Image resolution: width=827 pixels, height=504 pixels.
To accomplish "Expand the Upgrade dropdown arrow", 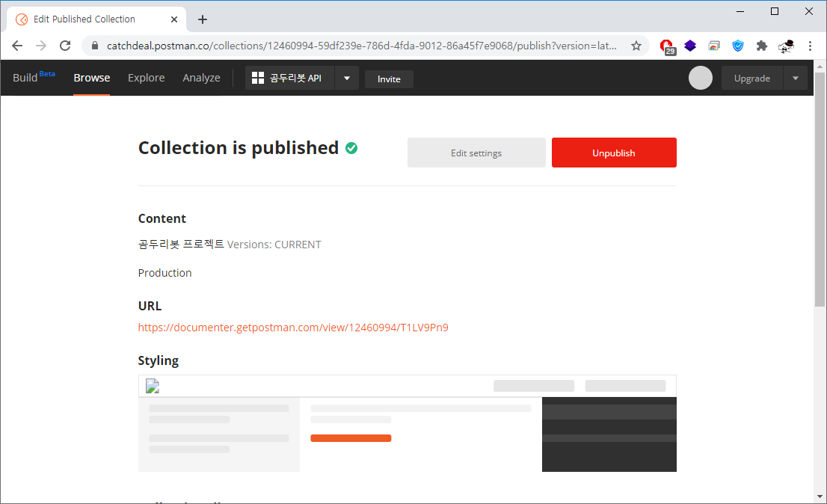I will coord(796,78).
